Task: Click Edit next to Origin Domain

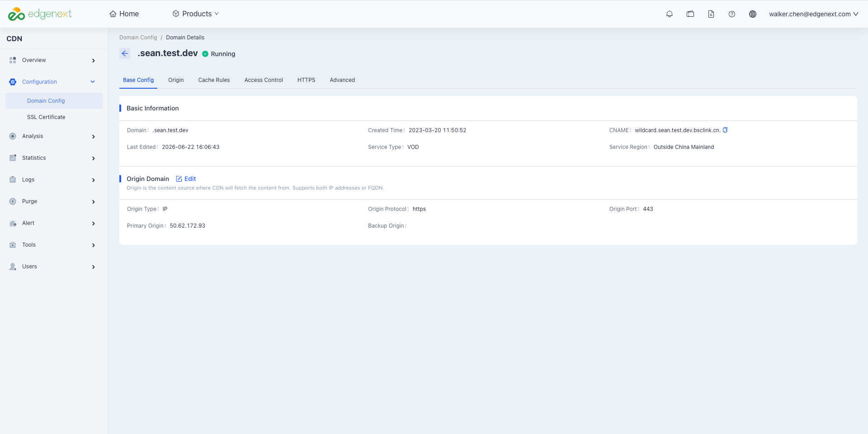Action: click(186, 179)
